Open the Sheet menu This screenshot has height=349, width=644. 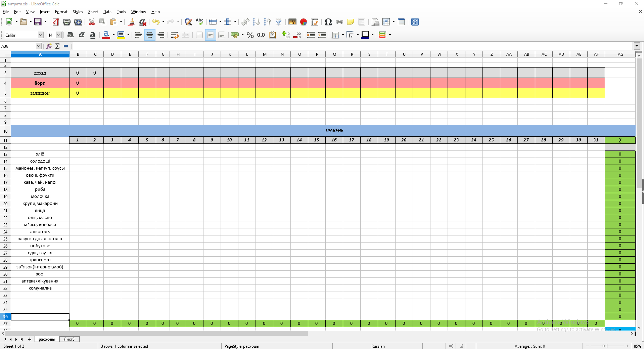[93, 12]
